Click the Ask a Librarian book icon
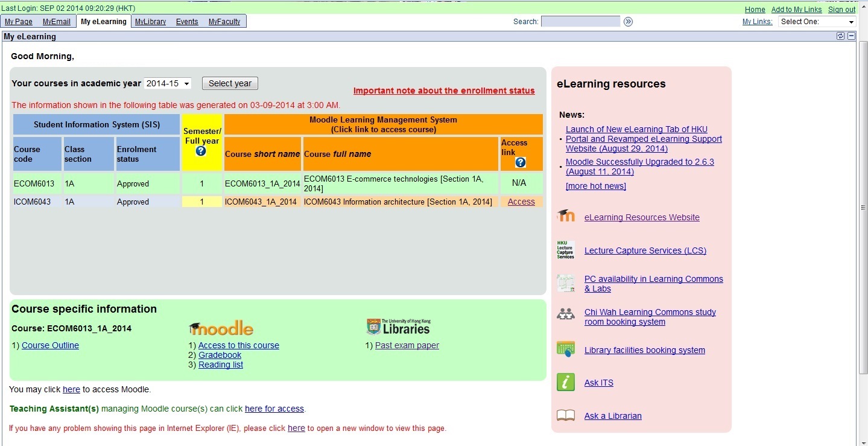This screenshot has height=446, width=868. point(565,415)
